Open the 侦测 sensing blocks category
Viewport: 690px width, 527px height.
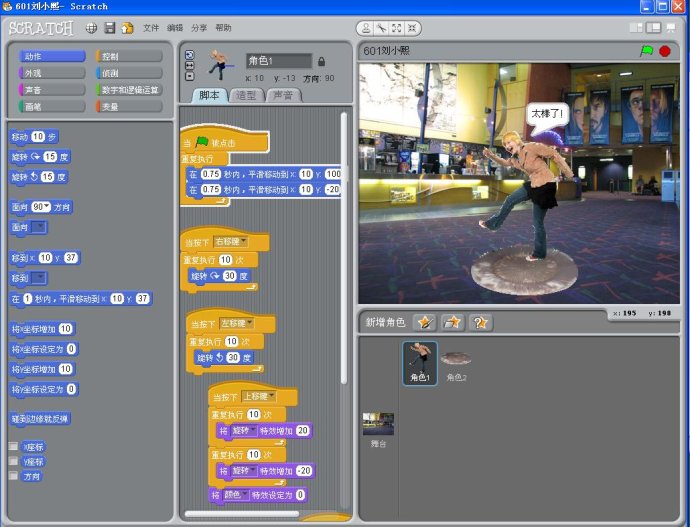[129, 73]
